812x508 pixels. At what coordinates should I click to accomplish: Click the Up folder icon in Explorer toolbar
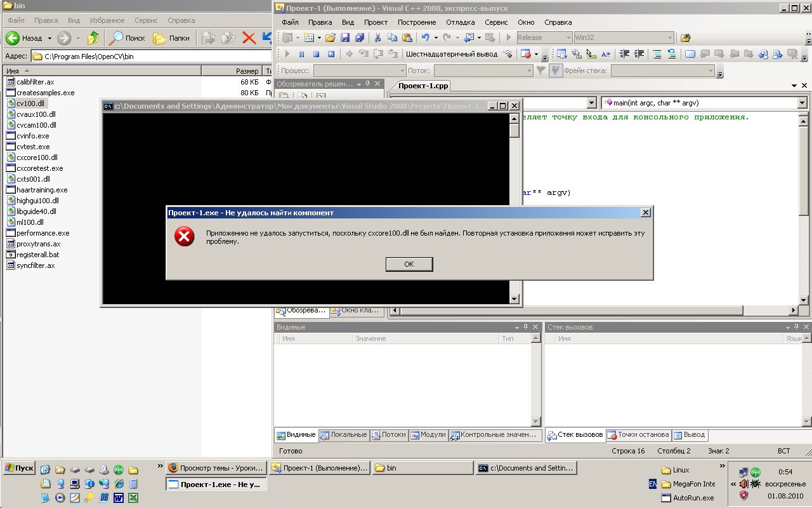[93, 38]
